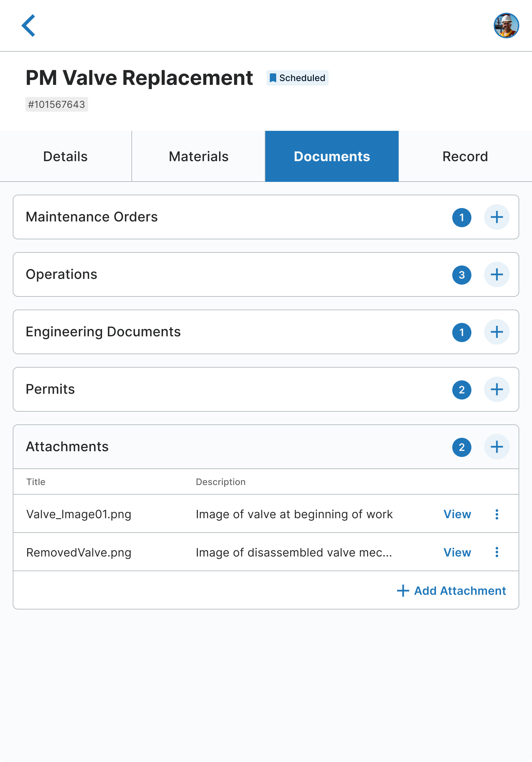Image resolution: width=532 pixels, height=762 pixels.
Task: Click the order number #101567643
Action: coord(57,105)
